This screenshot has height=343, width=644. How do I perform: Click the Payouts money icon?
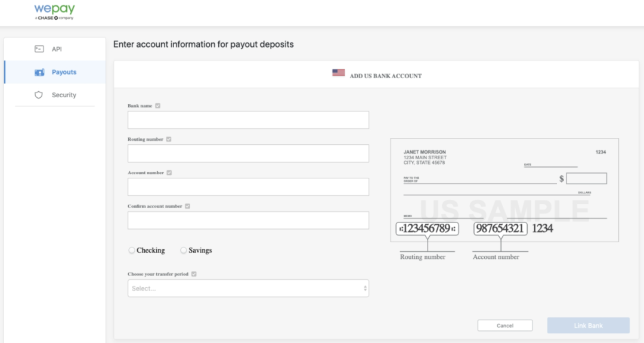pos(39,72)
